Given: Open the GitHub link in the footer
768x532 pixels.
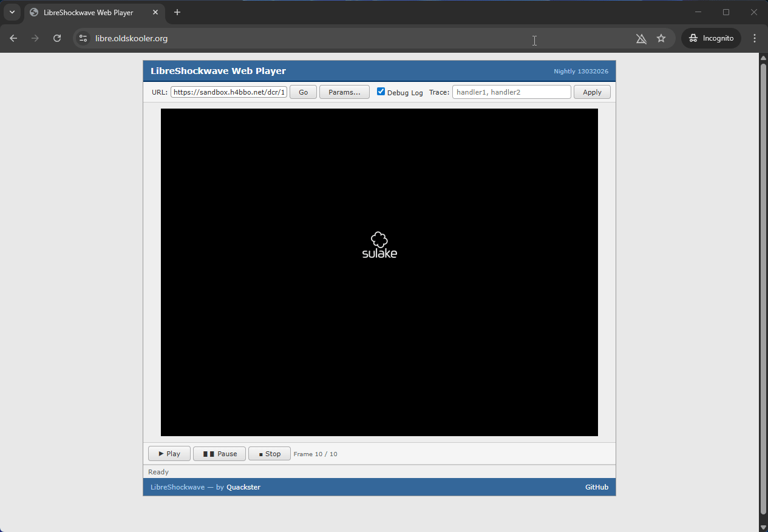Looking at the screenshot, I should 597,487.
